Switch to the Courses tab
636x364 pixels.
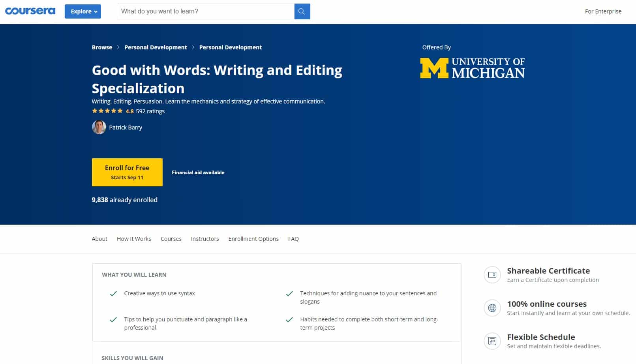point(171,239)
